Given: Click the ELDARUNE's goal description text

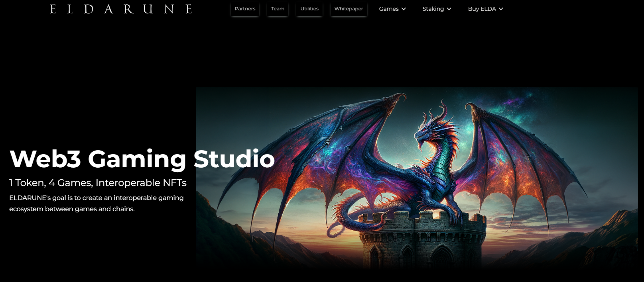Looking at the screenshot, I should click(96, 203).
